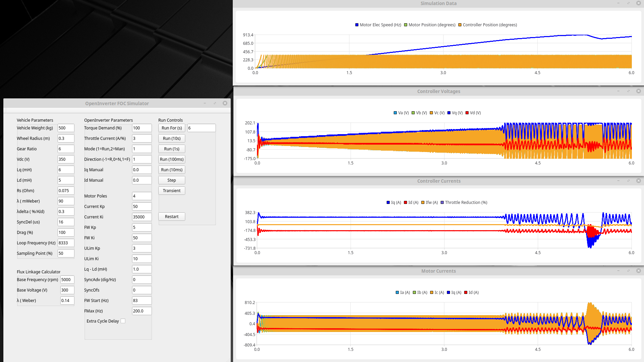The height and width of the screenshot is (362, 644).
Task: Start a Run (100ms) simulation
Action: tap(171, 159)
